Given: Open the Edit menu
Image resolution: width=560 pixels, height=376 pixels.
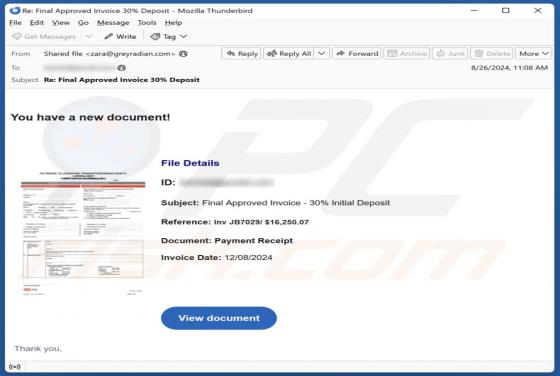Looking at the screenshot, I should (x=36, y=23).
